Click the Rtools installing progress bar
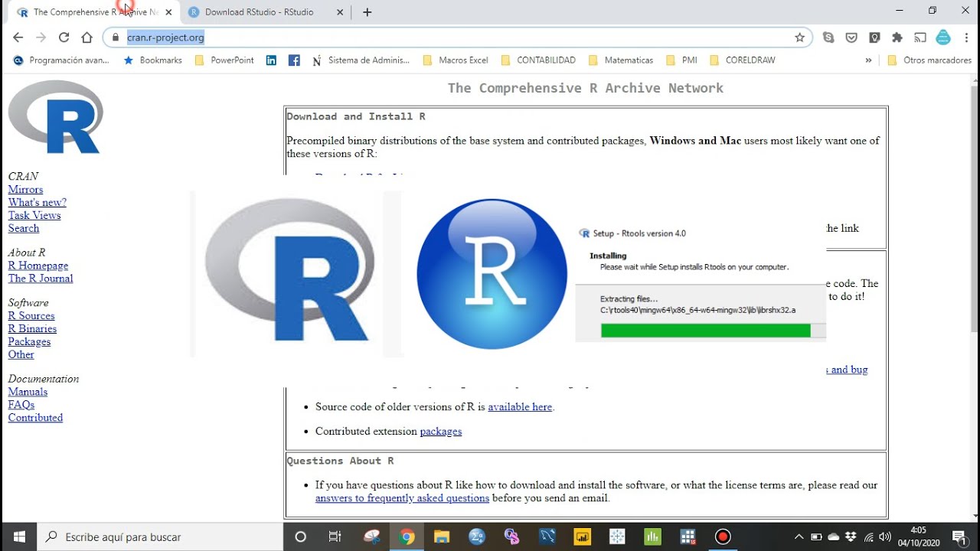 (x=713, y=331)
